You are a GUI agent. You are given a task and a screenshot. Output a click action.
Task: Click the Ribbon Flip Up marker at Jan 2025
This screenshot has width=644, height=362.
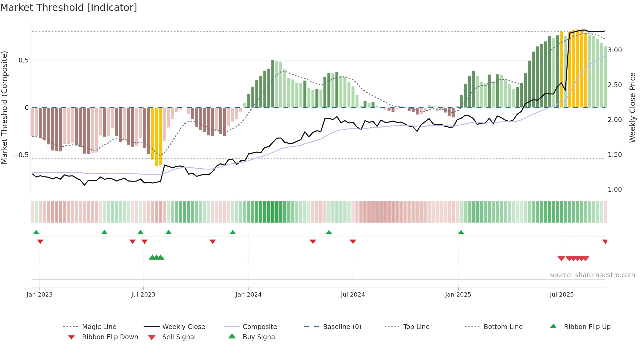point(461,232)
